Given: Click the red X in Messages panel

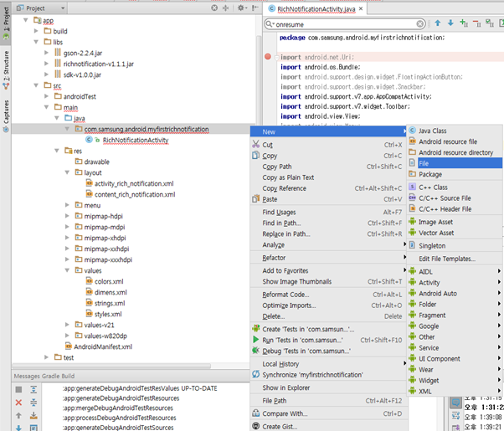Looking at the screenshot, I should tap(18, 403).
